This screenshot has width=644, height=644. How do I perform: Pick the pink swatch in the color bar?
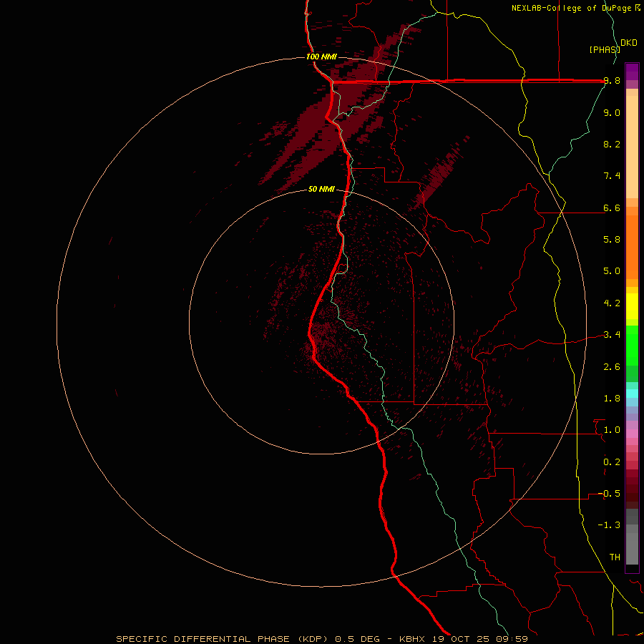(632, 434)
